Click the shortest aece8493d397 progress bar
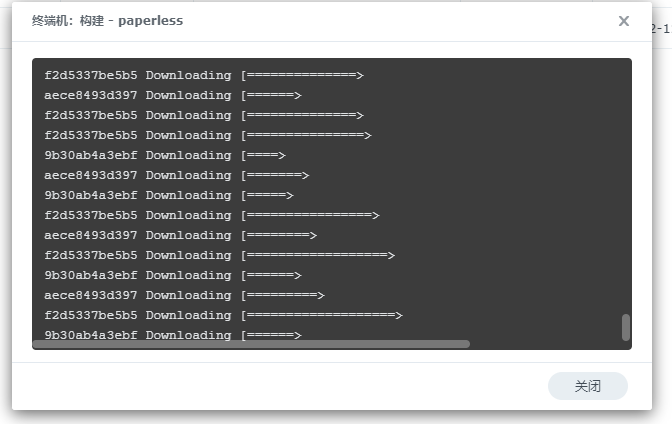Screen dimensions: 672x424 [x=270, y=95]
